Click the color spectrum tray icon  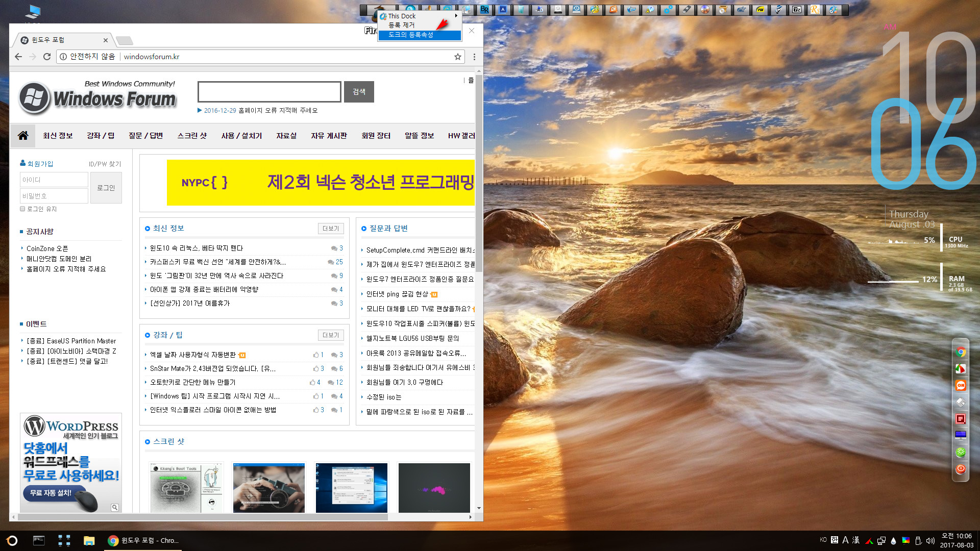[x=905, y=541]
